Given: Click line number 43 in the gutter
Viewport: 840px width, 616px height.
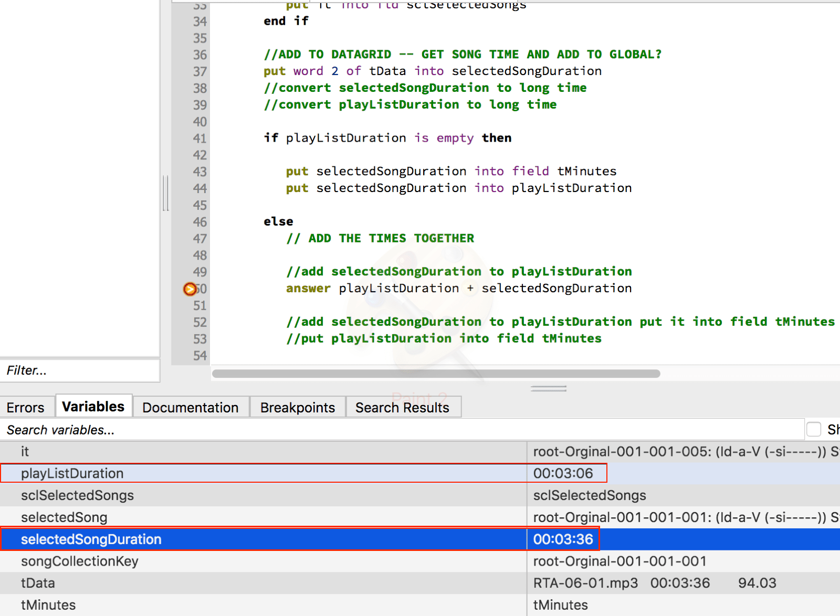Looking at the screenshot, I should coord(199,172).
